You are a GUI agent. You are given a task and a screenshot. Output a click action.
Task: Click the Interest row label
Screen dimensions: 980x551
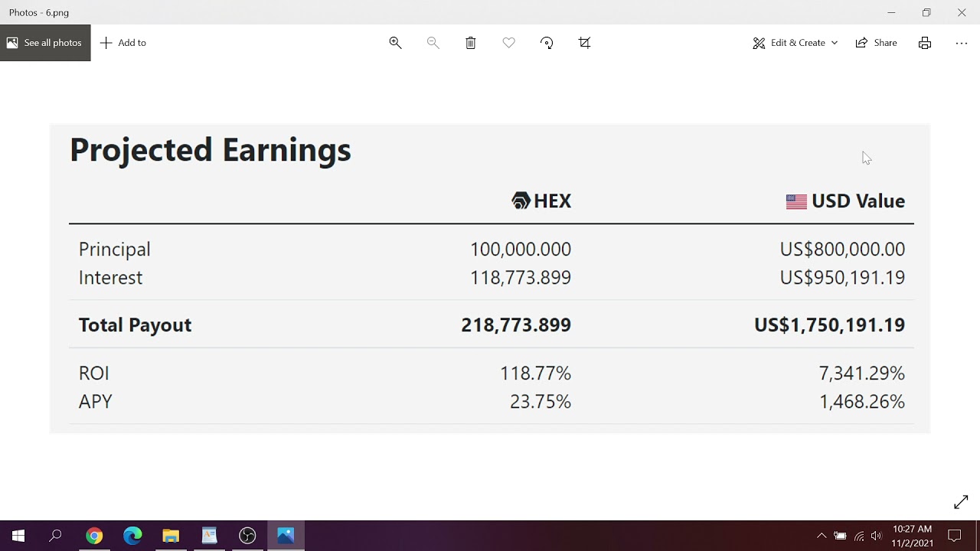(110, 278)
